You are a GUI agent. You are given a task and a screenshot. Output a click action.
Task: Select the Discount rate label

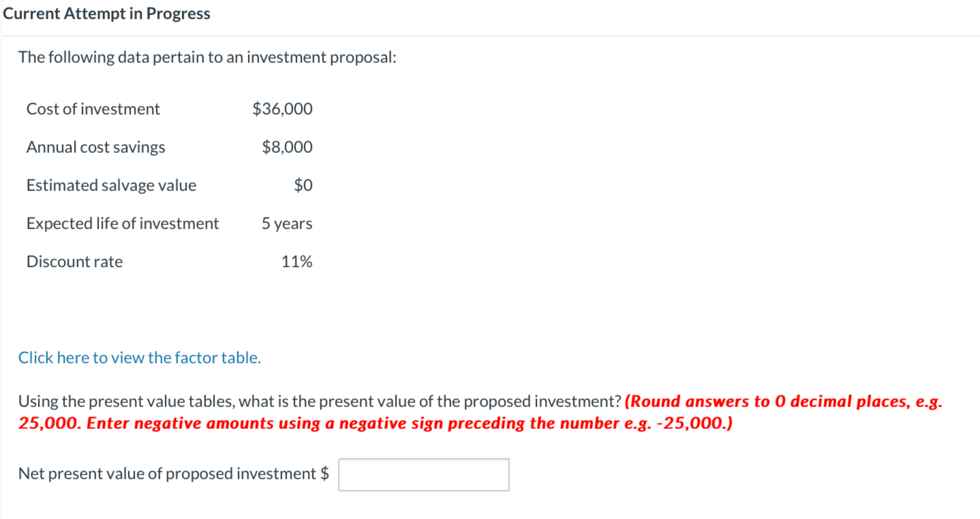[74, 261]
